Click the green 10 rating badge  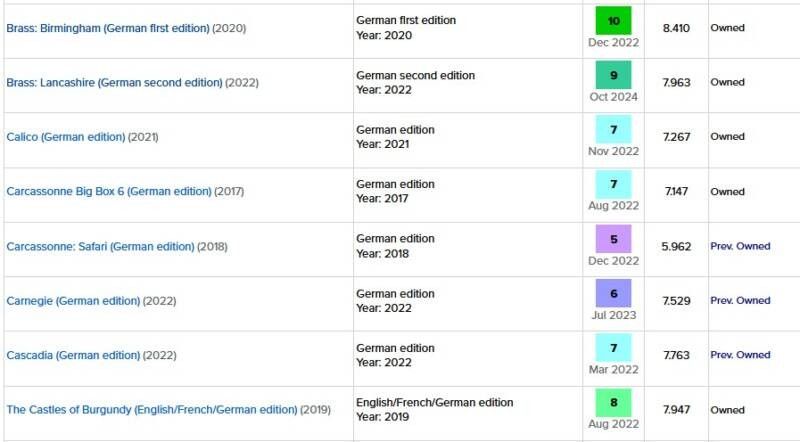613,21
